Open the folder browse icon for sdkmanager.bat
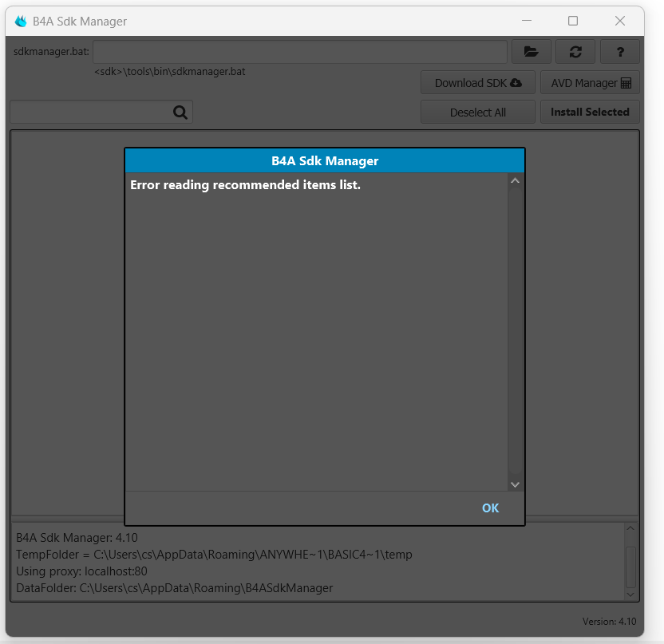Screen dimensions: 664x644 coord(531,52)
